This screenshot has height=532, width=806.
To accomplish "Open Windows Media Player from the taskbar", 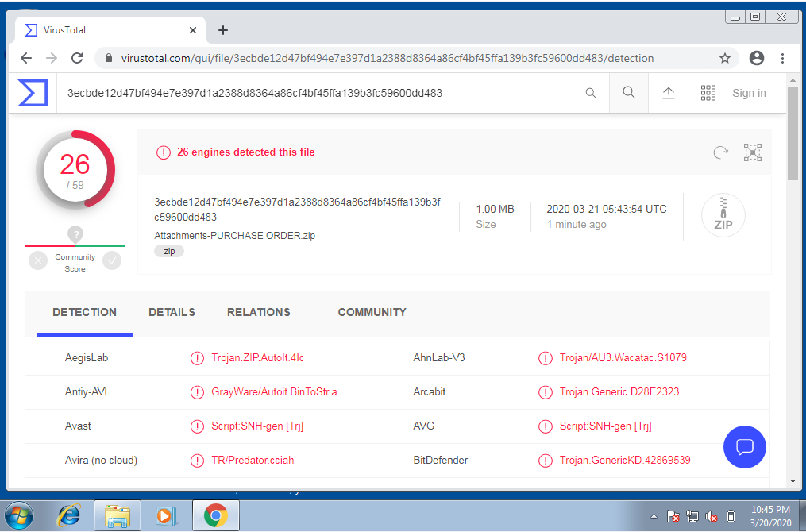I will [166, 515].
